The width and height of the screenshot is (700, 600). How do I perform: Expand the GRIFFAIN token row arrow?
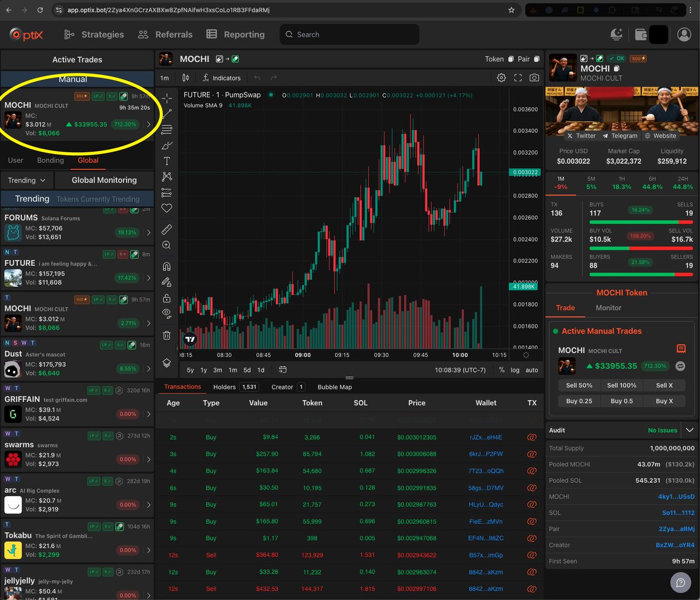pos(148,413)
